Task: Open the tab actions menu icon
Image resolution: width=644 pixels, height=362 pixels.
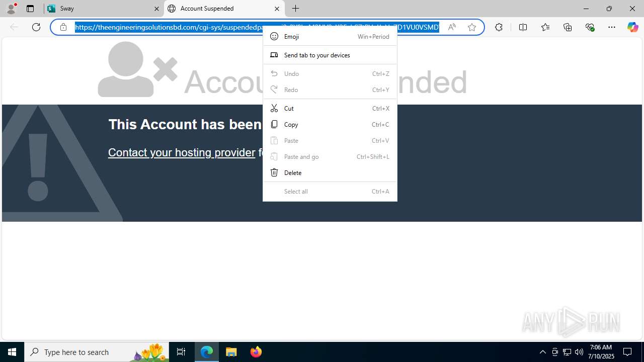Action: tap(30, 9)
